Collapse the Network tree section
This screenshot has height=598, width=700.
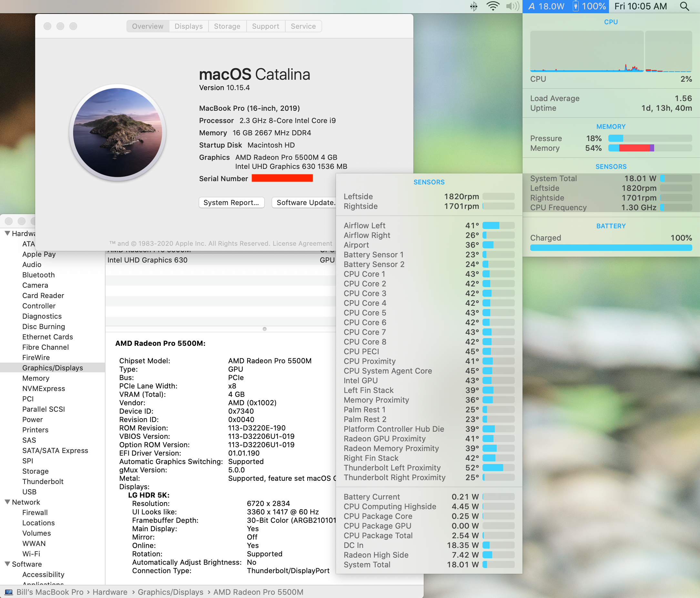(7, 502)
